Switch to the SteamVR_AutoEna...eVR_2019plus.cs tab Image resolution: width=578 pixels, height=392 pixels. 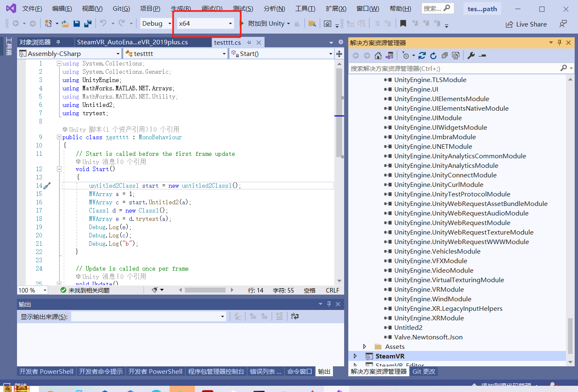click(132, 42)
